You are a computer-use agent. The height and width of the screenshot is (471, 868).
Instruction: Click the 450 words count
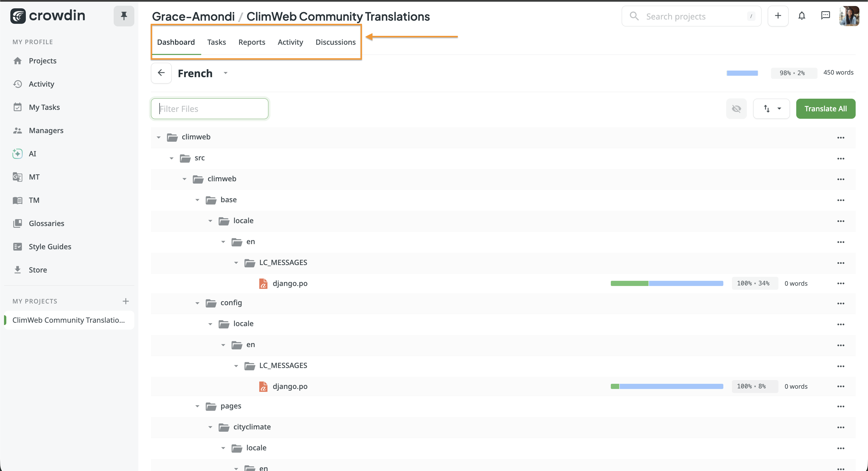coord(838,72)
